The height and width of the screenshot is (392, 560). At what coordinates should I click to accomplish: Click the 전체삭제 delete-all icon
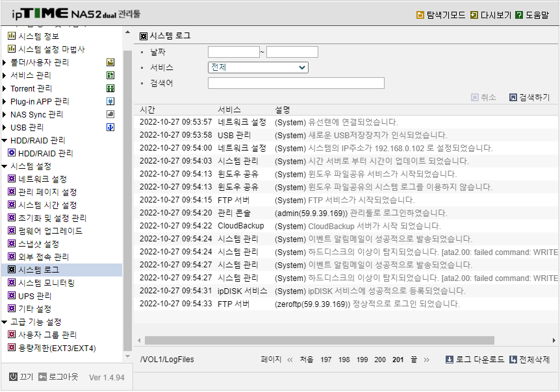click(513, 359)
